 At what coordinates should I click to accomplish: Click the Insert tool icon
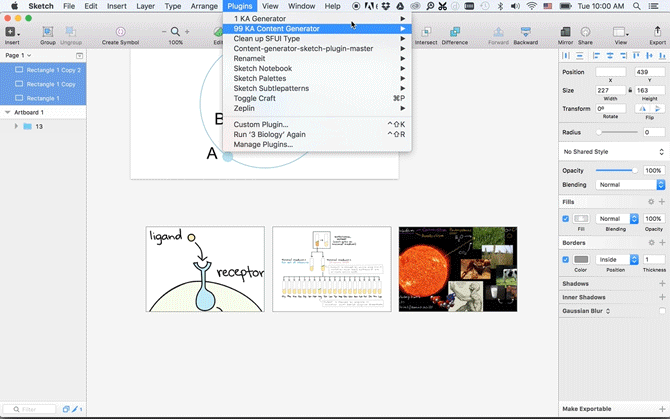pos(10,32)
